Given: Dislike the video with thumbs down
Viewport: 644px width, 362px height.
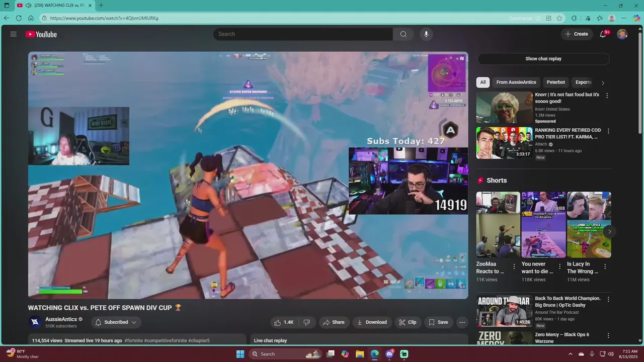Looking at the screenshot, I should coord(307,322).
